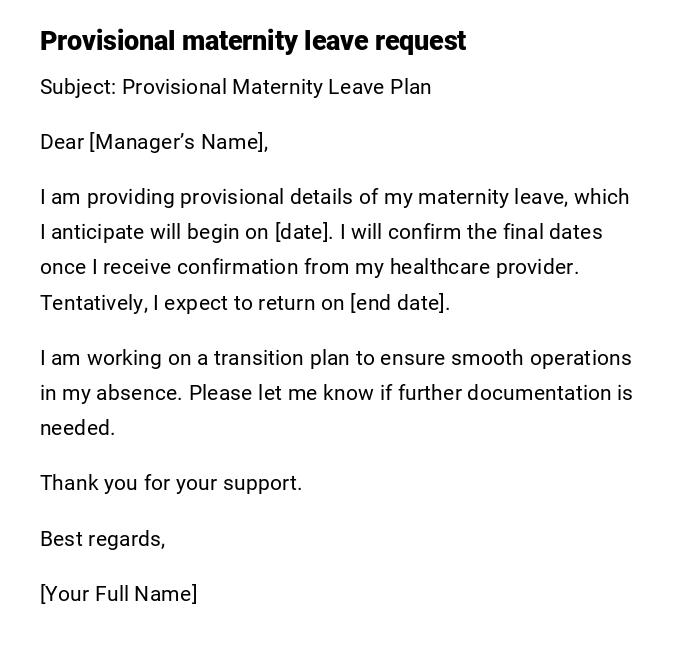
Task: Click the word "documentation" in second paragraph
Action: pyautogui.click(x=504, y=393)
